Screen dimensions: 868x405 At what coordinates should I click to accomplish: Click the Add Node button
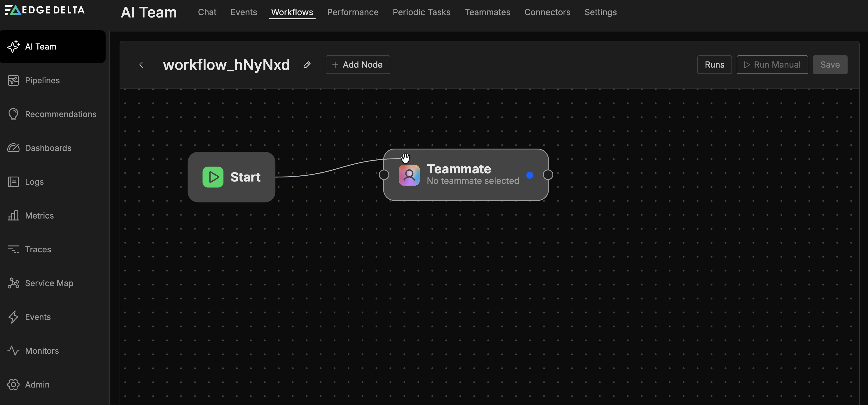coord(358,65)
